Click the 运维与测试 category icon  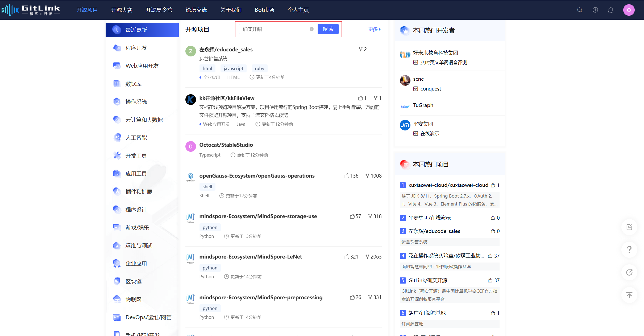point(117,245)
